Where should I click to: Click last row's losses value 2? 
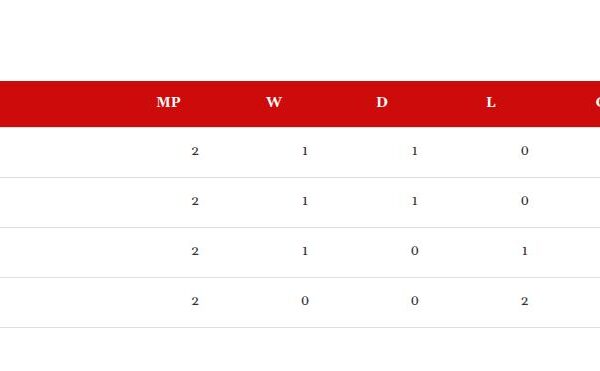(525, 301)
